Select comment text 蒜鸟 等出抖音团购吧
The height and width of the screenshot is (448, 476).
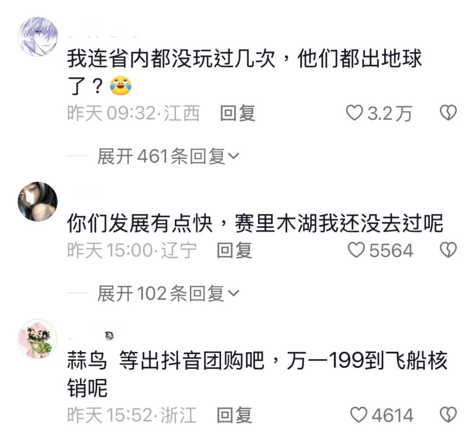(x=165, y=360)
